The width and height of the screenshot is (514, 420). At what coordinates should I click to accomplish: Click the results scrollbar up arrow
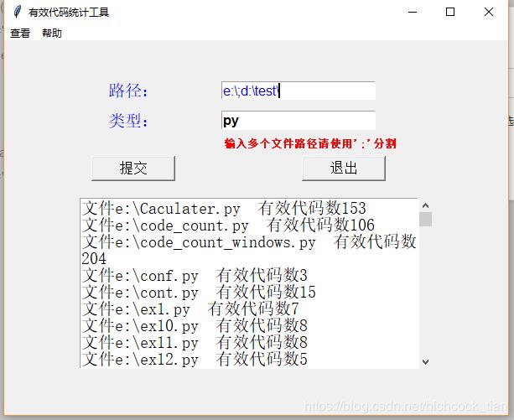(425, 205)
